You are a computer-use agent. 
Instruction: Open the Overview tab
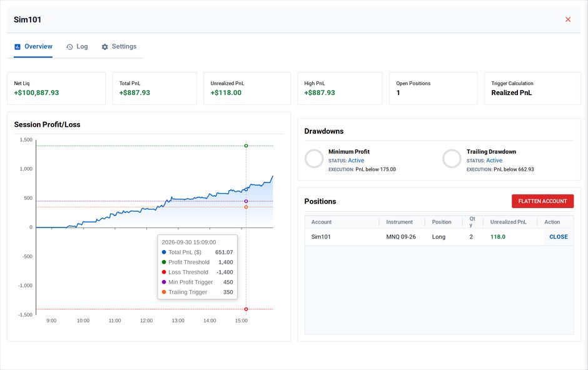[x=33, y=47]
